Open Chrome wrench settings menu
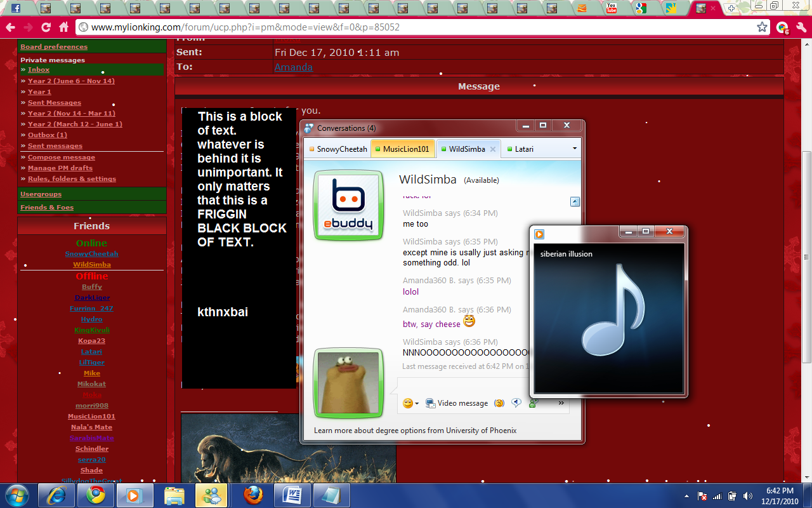 (800, 27)
